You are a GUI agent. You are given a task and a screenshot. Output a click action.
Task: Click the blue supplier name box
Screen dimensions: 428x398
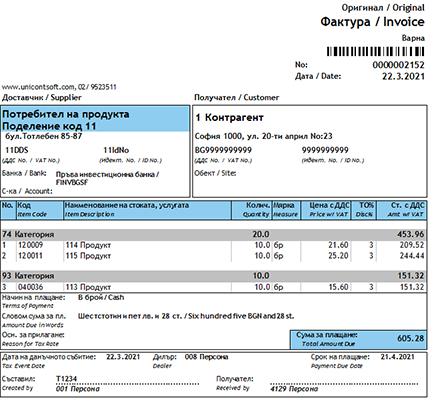tap(95, 119)
